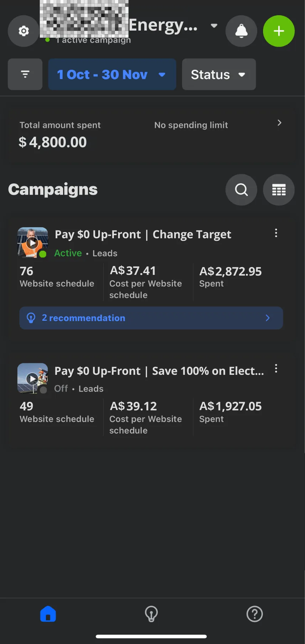
Task: Expand the Energy account name dropdown arrow
Action: coord(214,26)
